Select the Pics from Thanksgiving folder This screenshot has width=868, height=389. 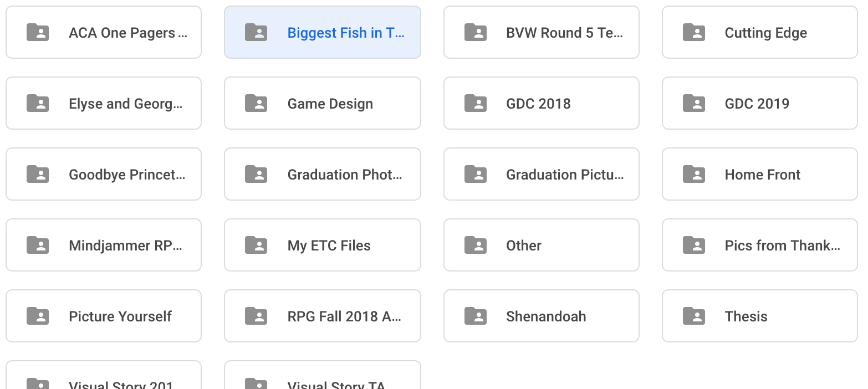[x=782, y=245]
